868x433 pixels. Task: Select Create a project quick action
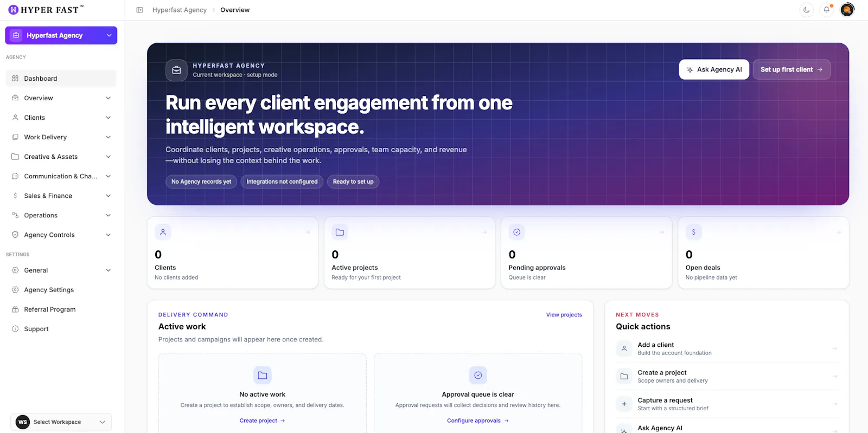pos(726,376)
